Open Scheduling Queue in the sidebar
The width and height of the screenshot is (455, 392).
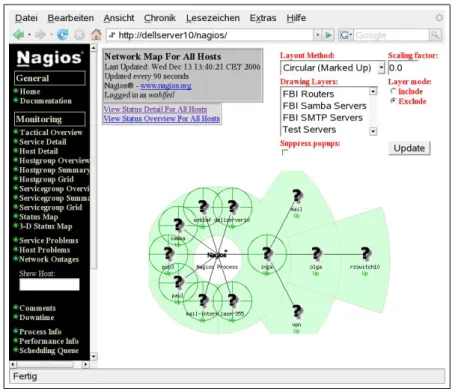click(x=49, y=350)
